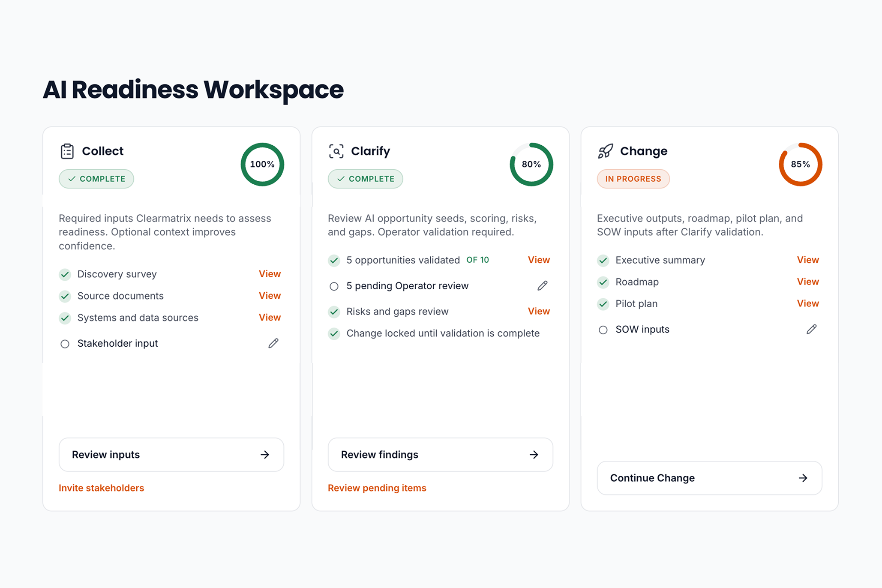Click the 'Change' card title
This screenshot has width=882, height=588.
click(x=644, y=151)
